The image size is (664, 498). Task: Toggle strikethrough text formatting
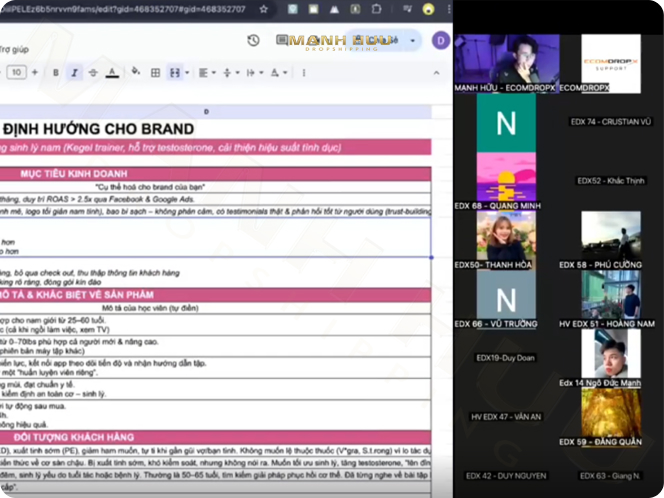point(93,73)
